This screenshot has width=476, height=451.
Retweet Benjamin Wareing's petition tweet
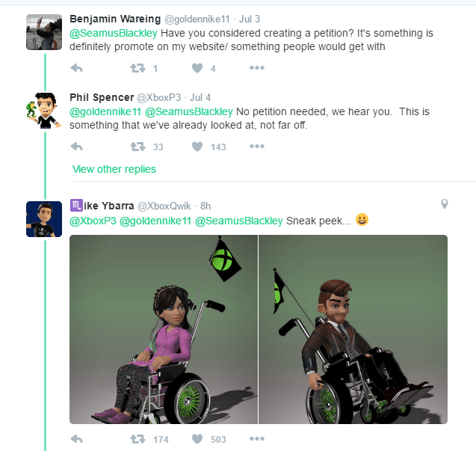(137, 68)
